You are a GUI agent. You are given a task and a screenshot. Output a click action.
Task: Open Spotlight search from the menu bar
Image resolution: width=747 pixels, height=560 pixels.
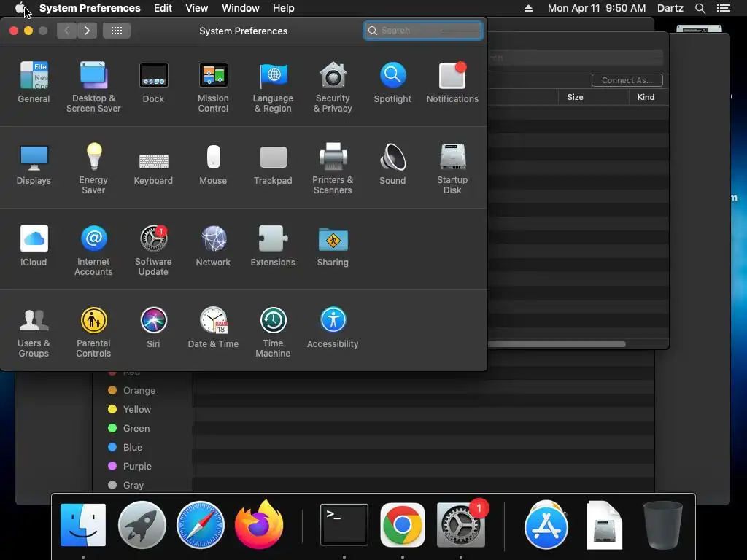tap(700, 8)
